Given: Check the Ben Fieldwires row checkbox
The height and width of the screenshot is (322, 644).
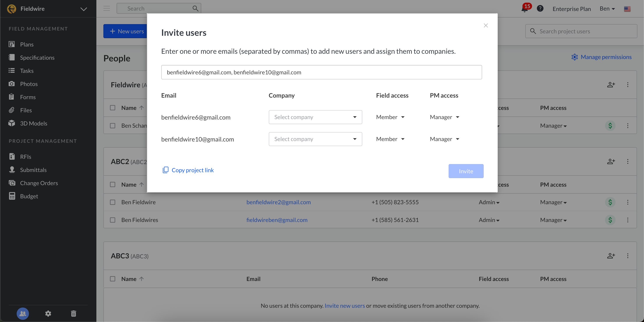Looking at the screenshot, I should point(113,220).
